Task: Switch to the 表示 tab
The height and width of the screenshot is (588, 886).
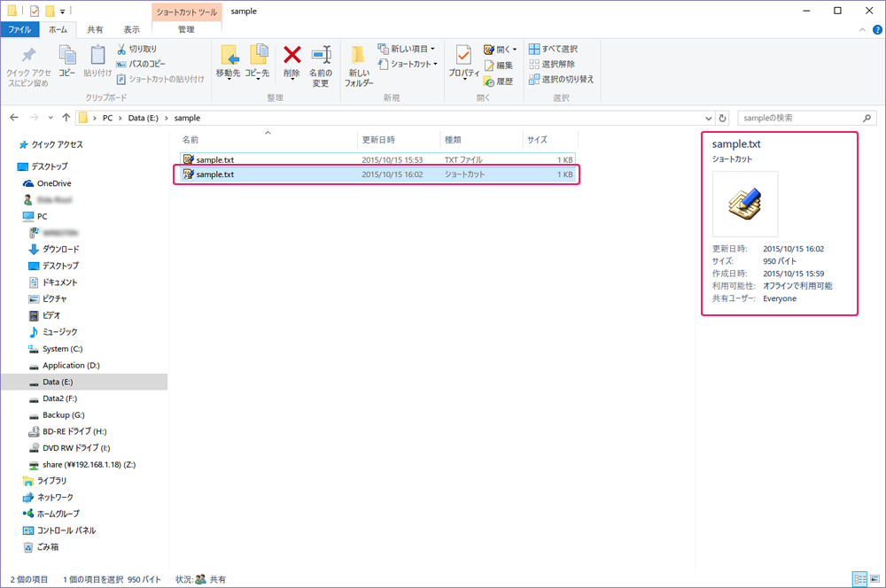Action: tap(132, 29)
